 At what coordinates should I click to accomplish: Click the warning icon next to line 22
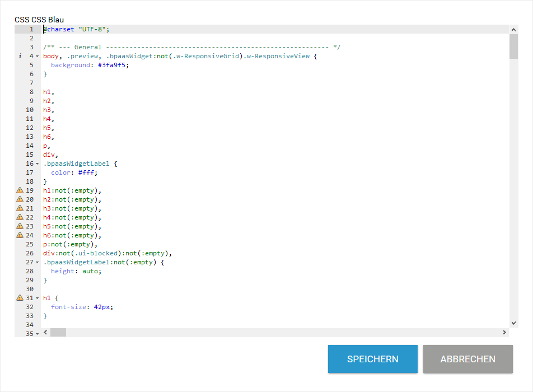pyautogui.click(x=20, y=217)
